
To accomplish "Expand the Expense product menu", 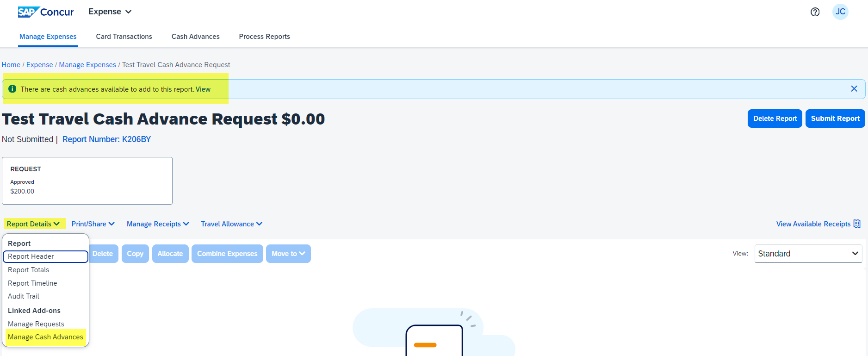I will coord(110,12).
